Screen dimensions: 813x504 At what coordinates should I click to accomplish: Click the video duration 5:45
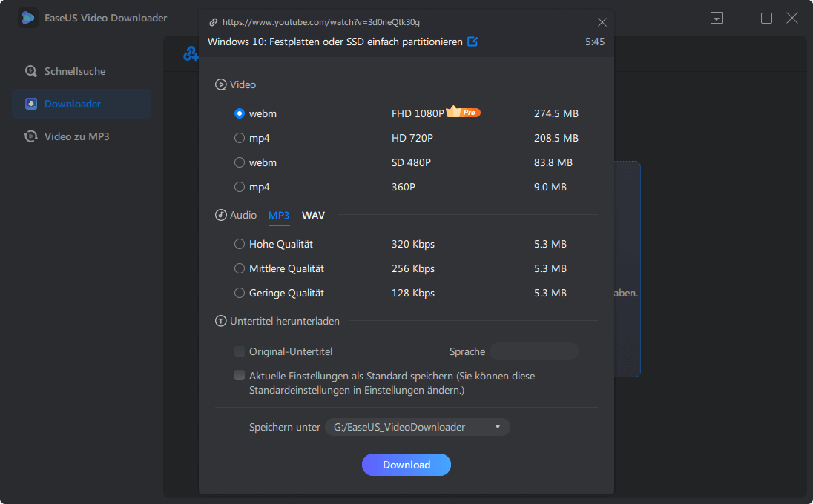tap(595, 42)
